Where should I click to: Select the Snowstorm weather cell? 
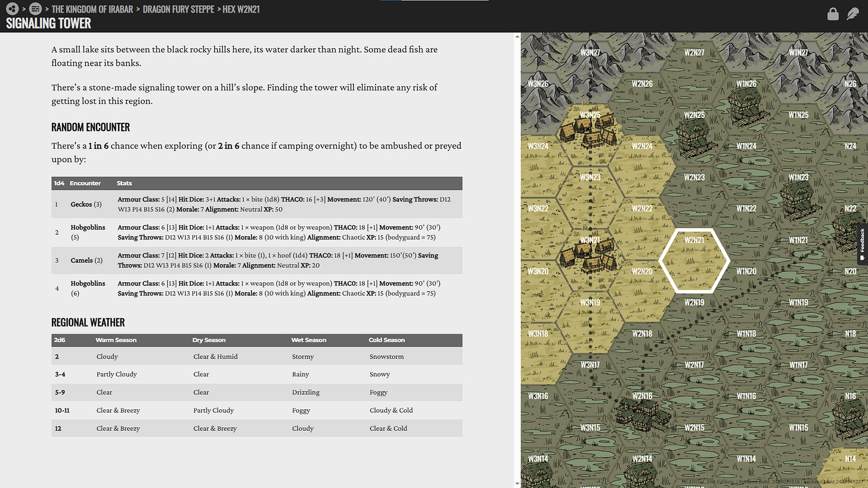(x=386, y=356)
